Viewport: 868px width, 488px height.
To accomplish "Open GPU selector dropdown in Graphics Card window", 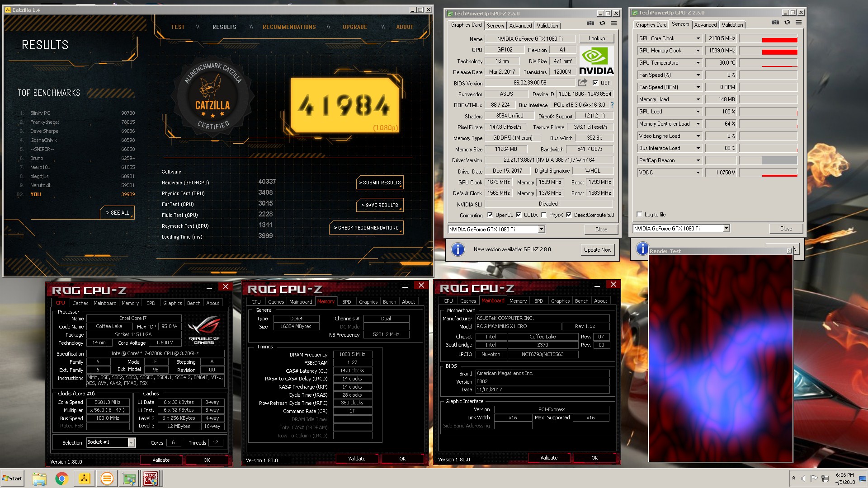I will [x=541, y=230].
